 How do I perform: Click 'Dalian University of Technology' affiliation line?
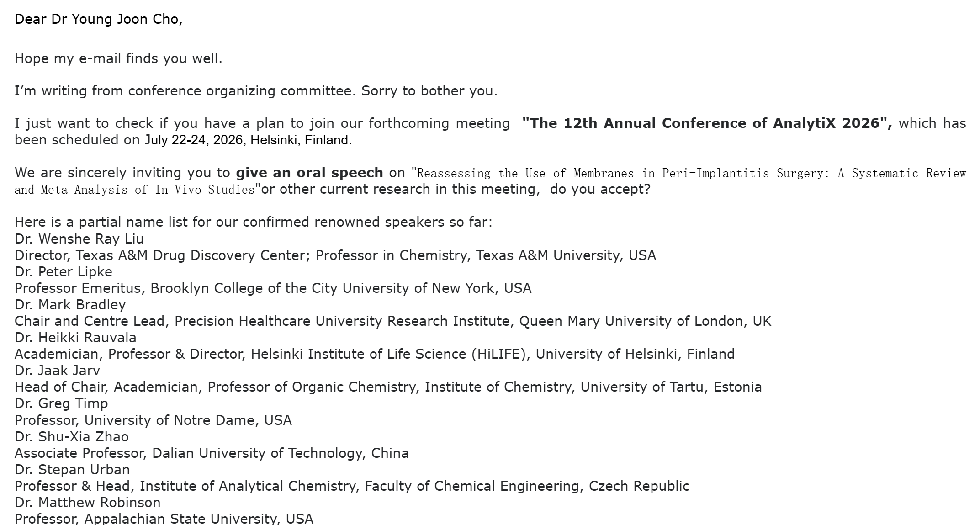point(212,453)
